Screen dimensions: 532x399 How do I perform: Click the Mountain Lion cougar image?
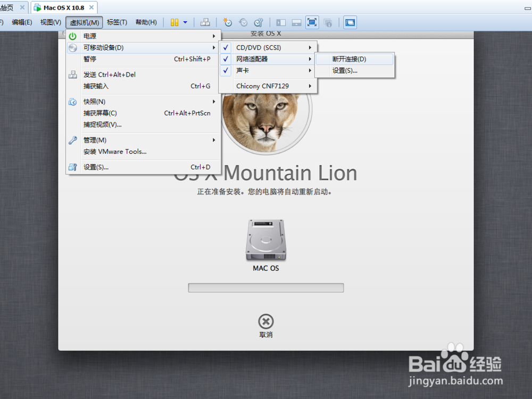266,123
